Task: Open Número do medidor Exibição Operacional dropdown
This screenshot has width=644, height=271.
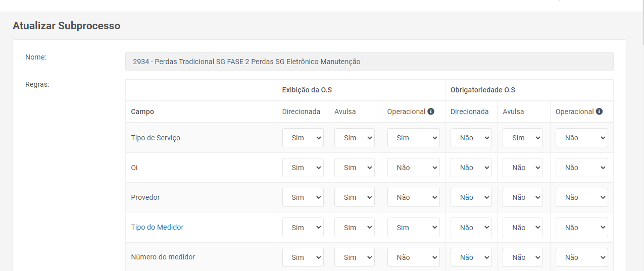Action: tap(413, 257)
